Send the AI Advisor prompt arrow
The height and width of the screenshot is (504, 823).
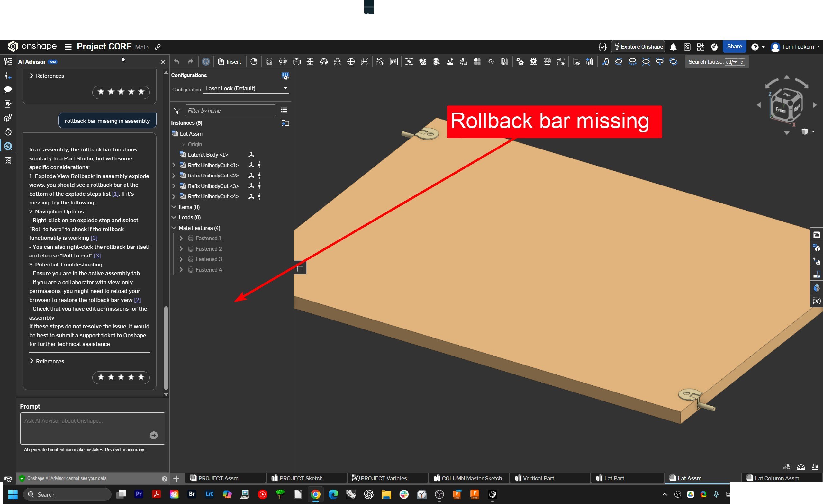click(x=154, y=435)
